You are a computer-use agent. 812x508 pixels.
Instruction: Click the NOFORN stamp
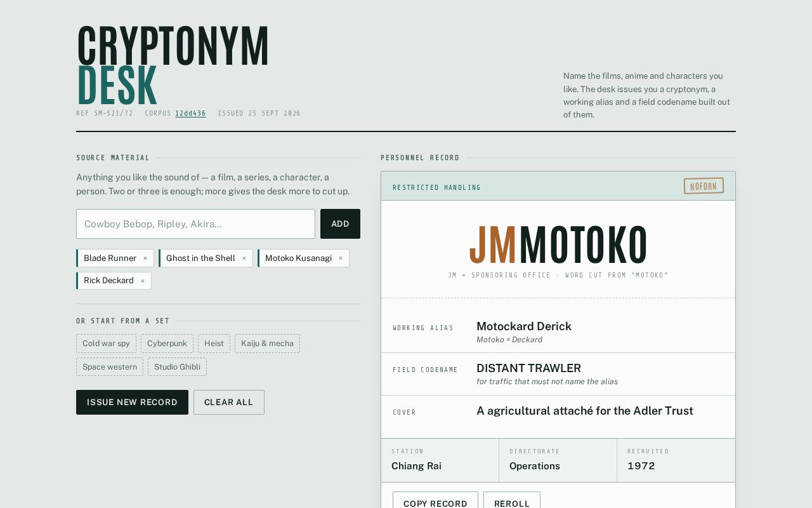[x=704, y=186]
